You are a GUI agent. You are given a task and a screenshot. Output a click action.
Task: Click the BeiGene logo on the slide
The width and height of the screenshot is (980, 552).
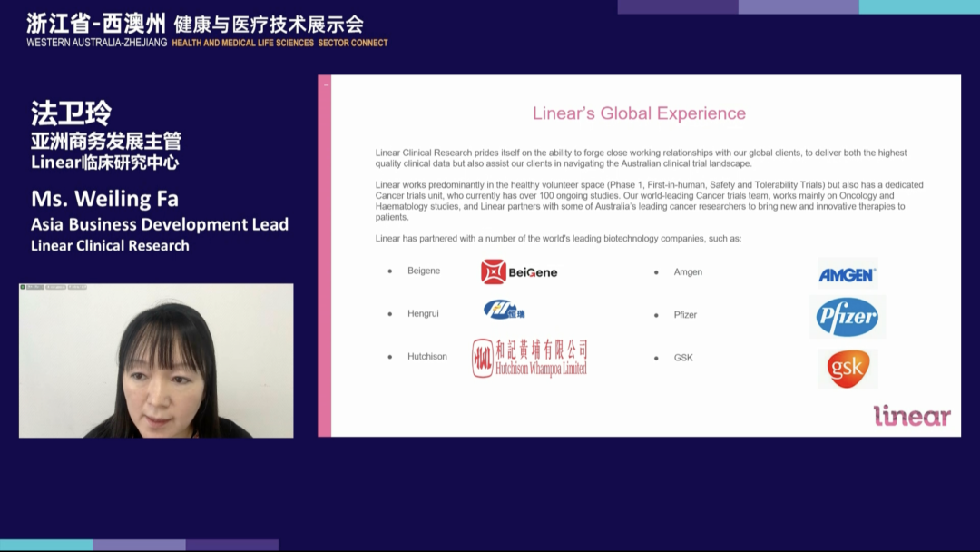tap(519, 272)
